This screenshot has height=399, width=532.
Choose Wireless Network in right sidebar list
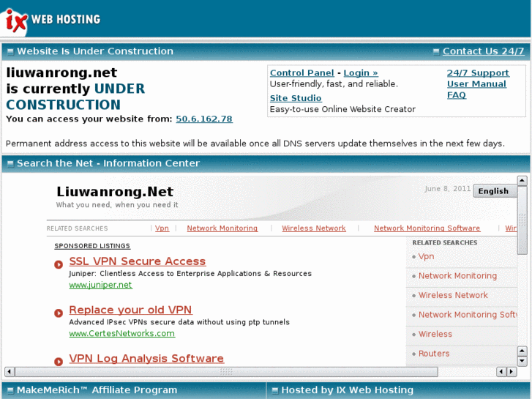[x=453, y=295]
